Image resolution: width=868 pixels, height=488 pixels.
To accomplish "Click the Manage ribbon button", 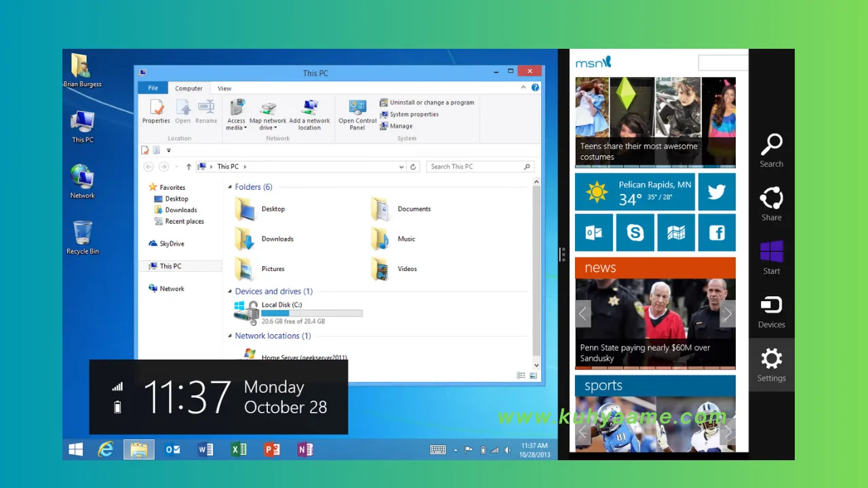I will (x=396, y=125).
